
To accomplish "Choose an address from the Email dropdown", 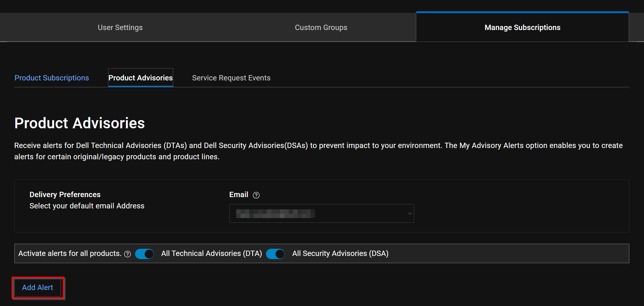I will pyautogui.click(x=322, y=213).
